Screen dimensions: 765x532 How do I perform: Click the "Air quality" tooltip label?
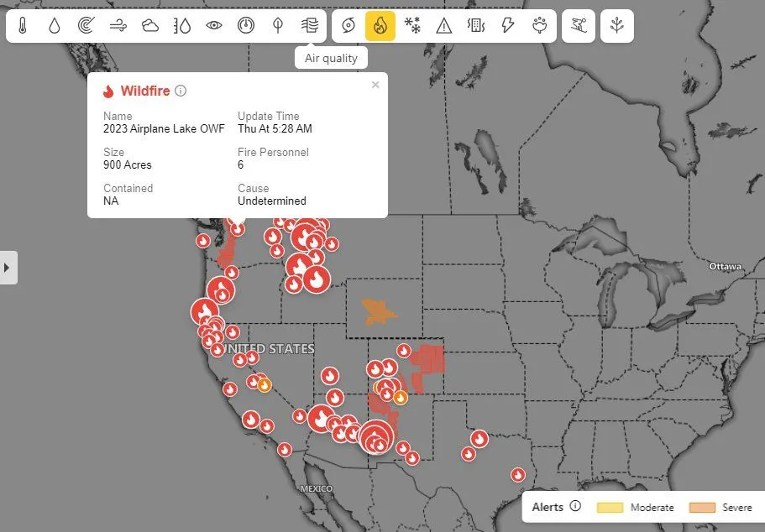coord(331,58)
